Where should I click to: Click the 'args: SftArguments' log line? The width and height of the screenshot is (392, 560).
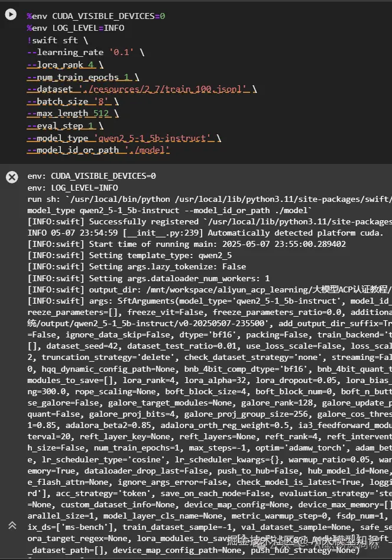tap(210, 301)
